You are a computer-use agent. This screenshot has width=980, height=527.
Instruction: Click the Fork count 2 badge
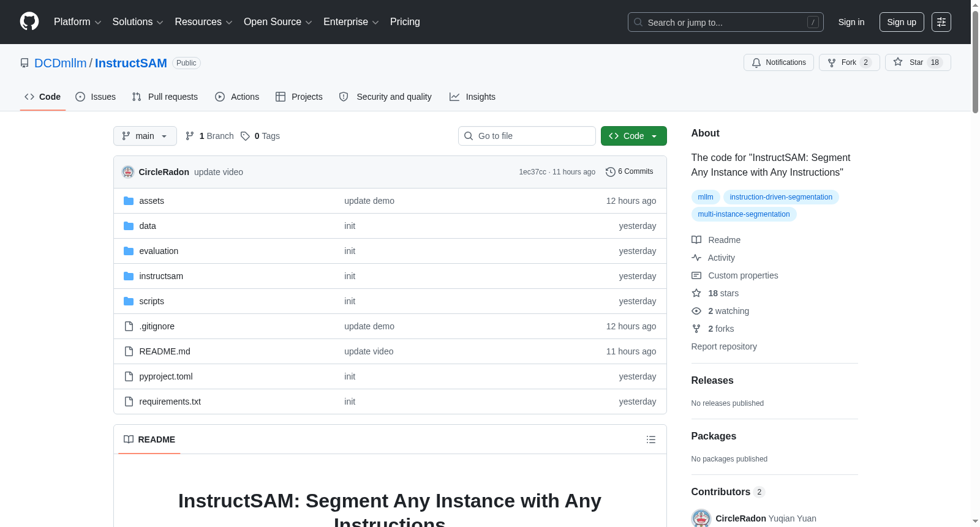[865, 62]
